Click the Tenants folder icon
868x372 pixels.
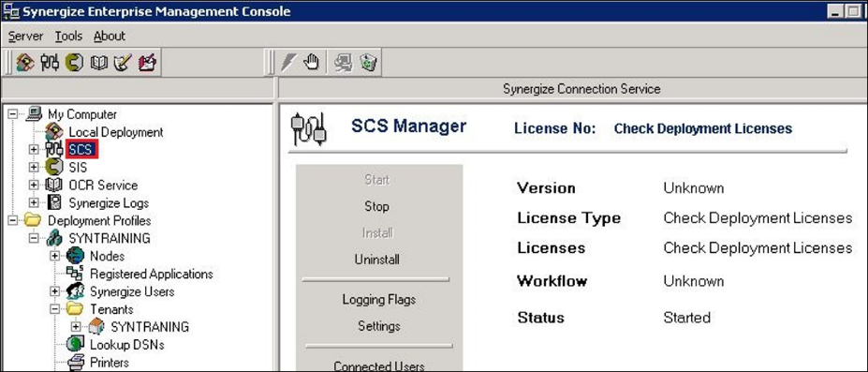click(75, 309)
